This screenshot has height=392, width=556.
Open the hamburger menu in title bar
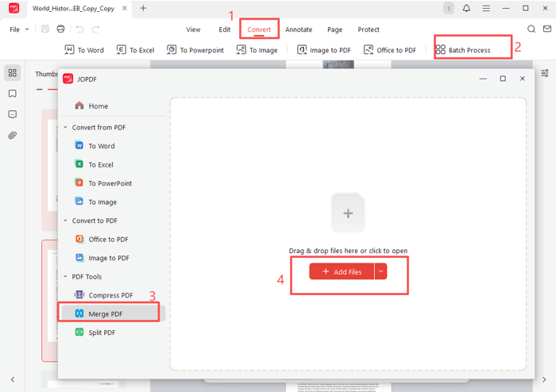pyautogui.click(x=486, y=8)
